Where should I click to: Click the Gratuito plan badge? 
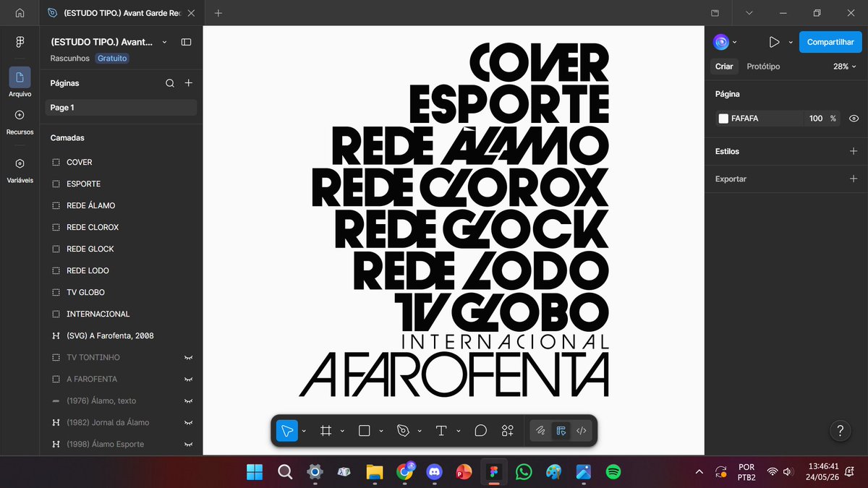pos(112,58)
